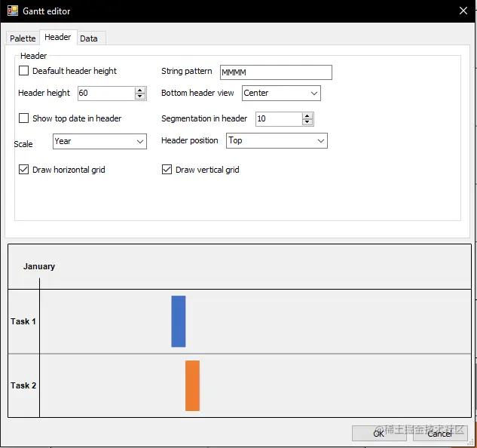Increase Header height with up arrow
The height and width of the screenshot is (448, 477).
pyautogui.click(x=140, y=91)
